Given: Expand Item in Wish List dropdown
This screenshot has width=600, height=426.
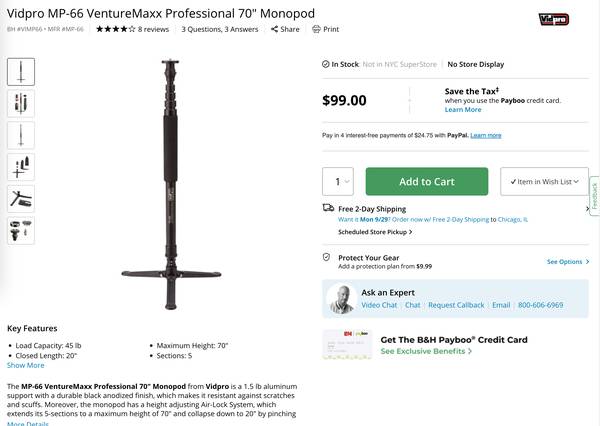Looking at the screenshot, I should click(544, 181).
